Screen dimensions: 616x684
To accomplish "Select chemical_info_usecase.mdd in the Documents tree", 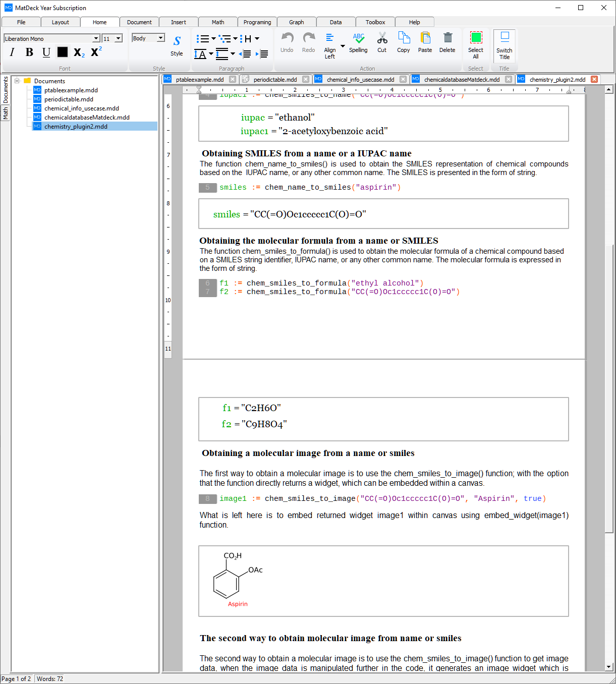I will coord(81,108).
